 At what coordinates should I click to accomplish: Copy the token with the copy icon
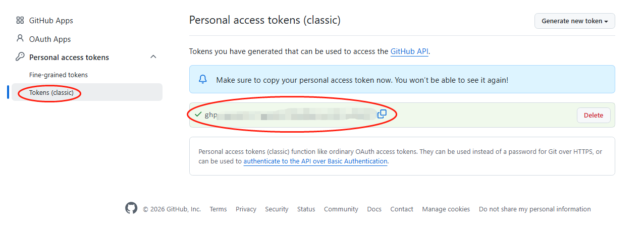(382, 114)
